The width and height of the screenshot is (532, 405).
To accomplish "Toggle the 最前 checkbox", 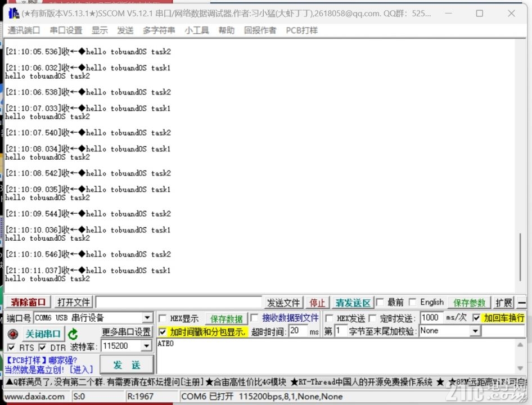I will [x=380, y=302].
